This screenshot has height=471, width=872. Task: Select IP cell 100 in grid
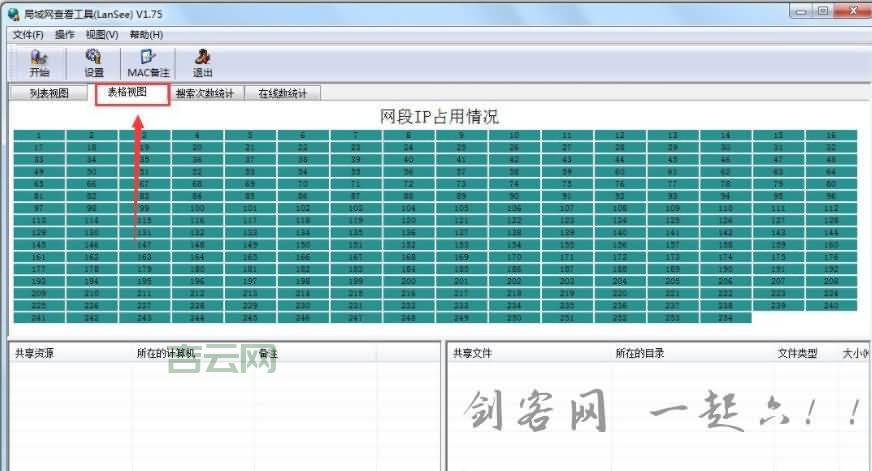click(x=197, y=208)
